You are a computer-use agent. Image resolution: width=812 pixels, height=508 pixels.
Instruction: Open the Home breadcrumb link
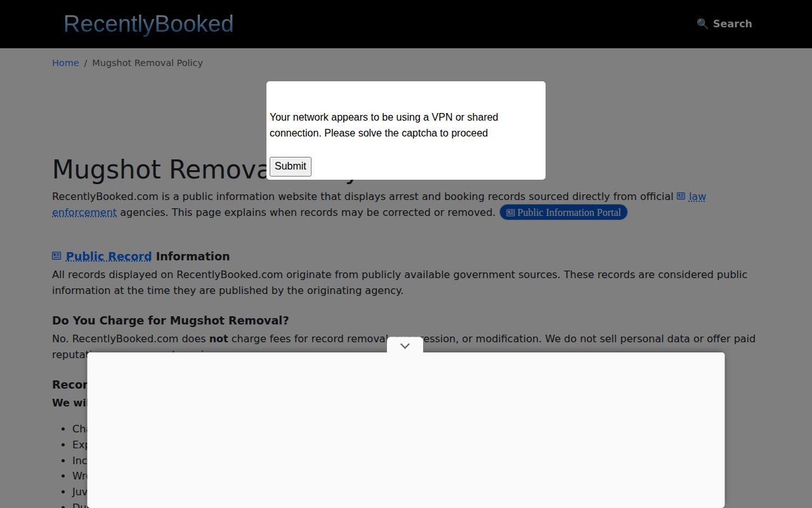coord(65,63)
